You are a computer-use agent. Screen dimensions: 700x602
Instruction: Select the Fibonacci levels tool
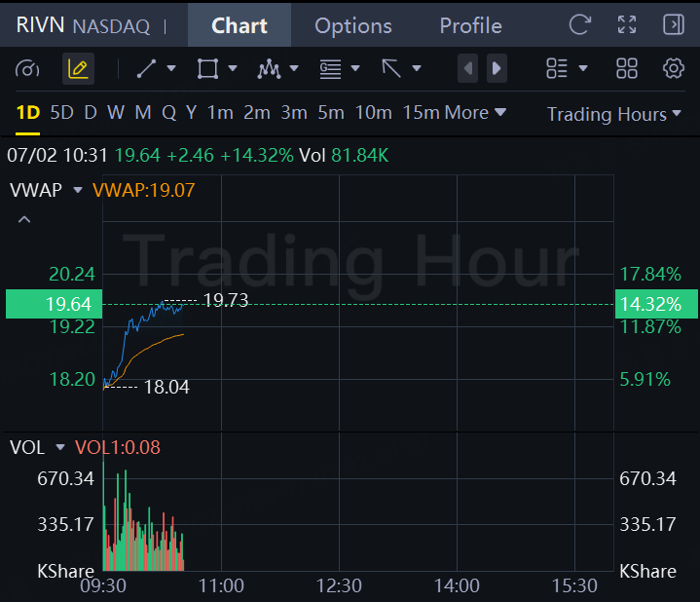tap(330, 69)
